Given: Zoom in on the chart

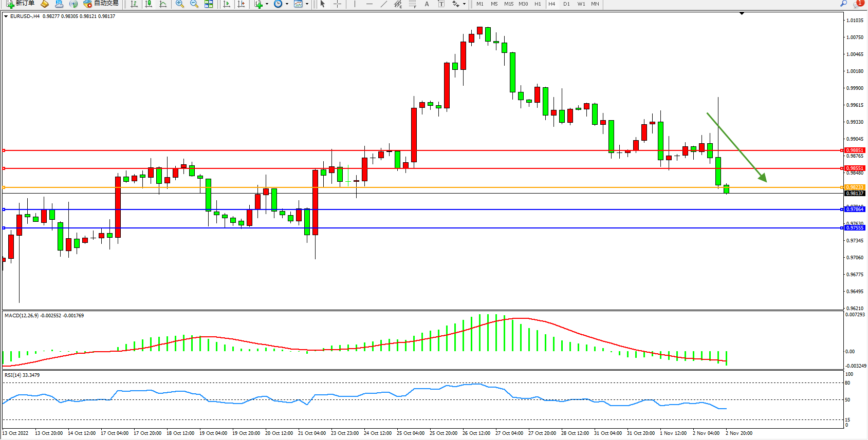Looking at the screenshot, I should tap(180, 4).
